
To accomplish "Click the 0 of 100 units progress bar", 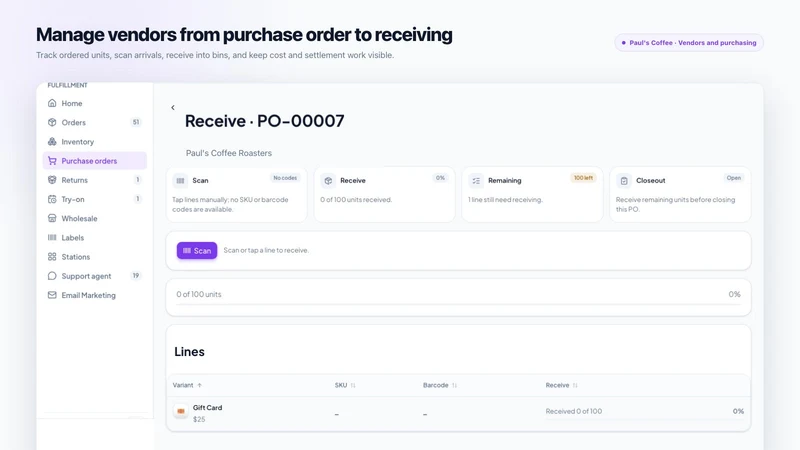I will (458, 304).
